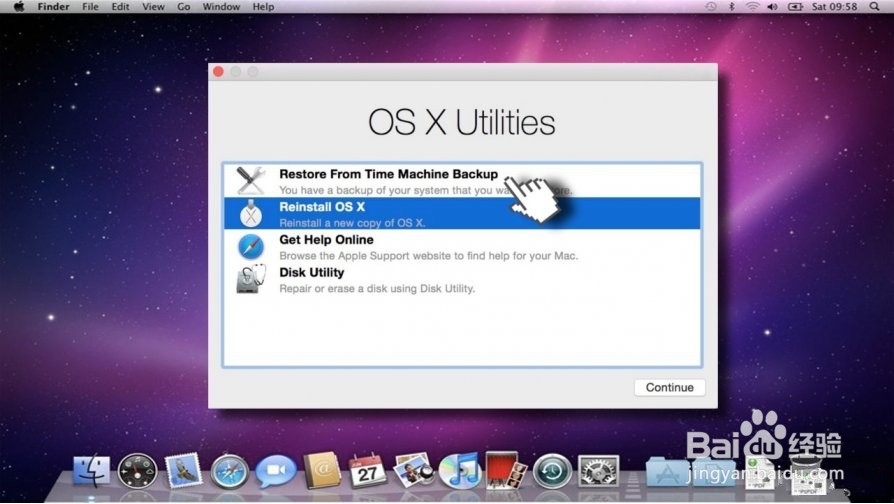This screenshot has width=894, height=504.
Task: Click 'Browse the Apple Support website' description
Action: [429, 256]
